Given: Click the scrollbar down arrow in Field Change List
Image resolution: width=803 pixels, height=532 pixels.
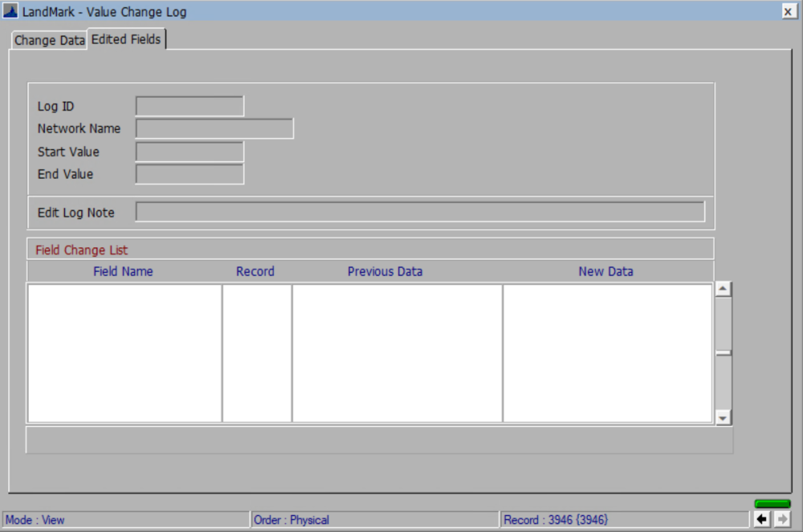Looking at the screenshot, I should 722,417.
